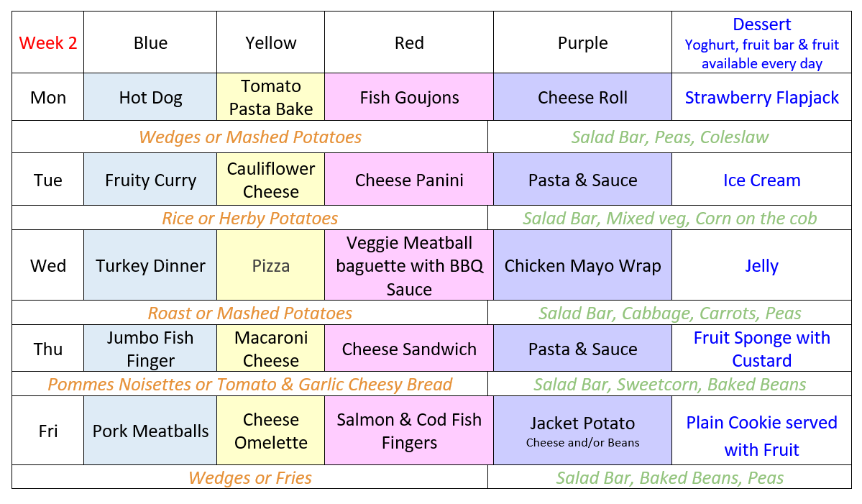The width and height of the screenshot is (862, 504).
Task: Click the Jumbo Fish Finger cell
Action: click(x=150, y=349)
